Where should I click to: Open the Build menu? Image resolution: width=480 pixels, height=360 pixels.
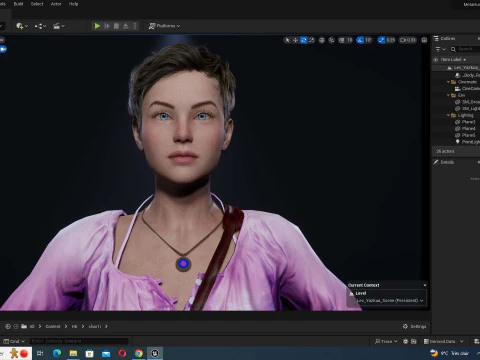point(18,4)
